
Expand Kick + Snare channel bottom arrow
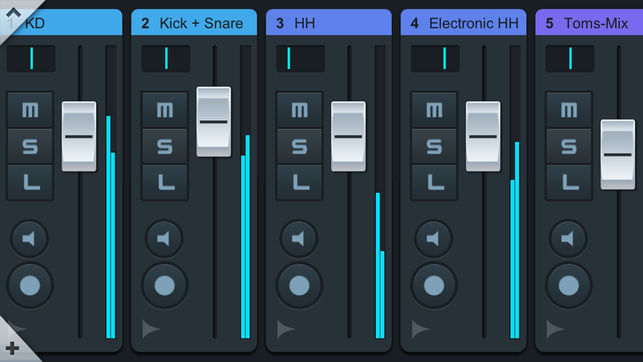coord(150,329)
